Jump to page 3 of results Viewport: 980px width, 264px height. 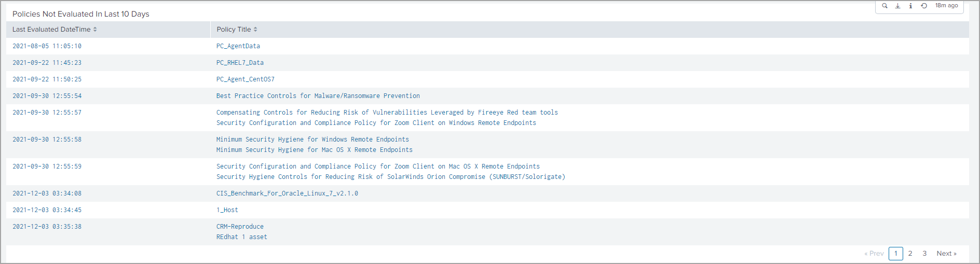(x=924, y=254)
